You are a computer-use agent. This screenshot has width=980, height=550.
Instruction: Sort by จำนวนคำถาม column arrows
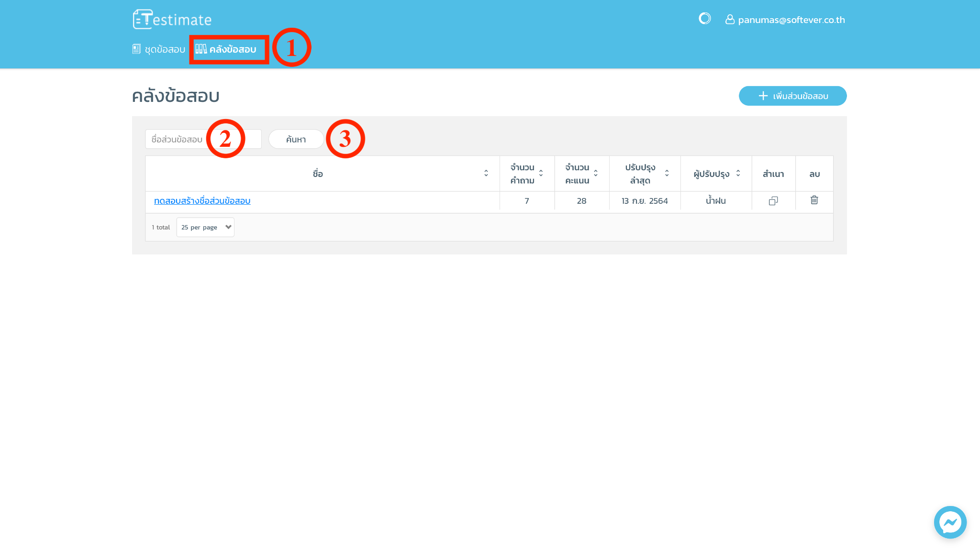(541, 173)
